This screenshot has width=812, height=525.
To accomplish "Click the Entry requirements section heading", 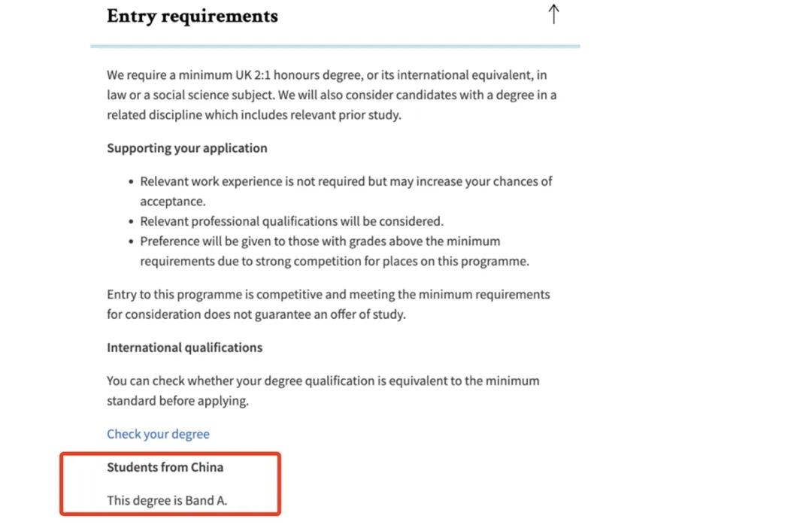I will point(192,16).
